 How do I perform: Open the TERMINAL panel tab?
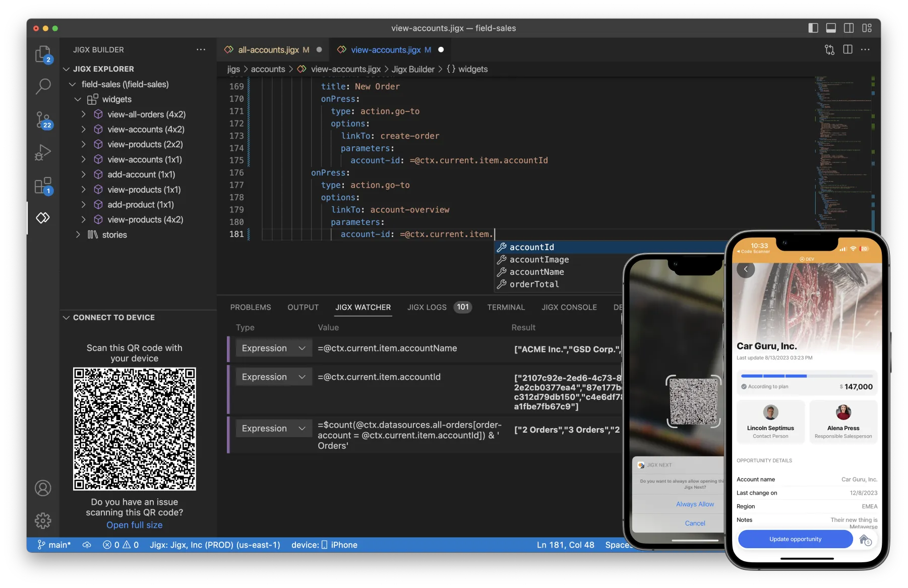click(x=506, y=307)
